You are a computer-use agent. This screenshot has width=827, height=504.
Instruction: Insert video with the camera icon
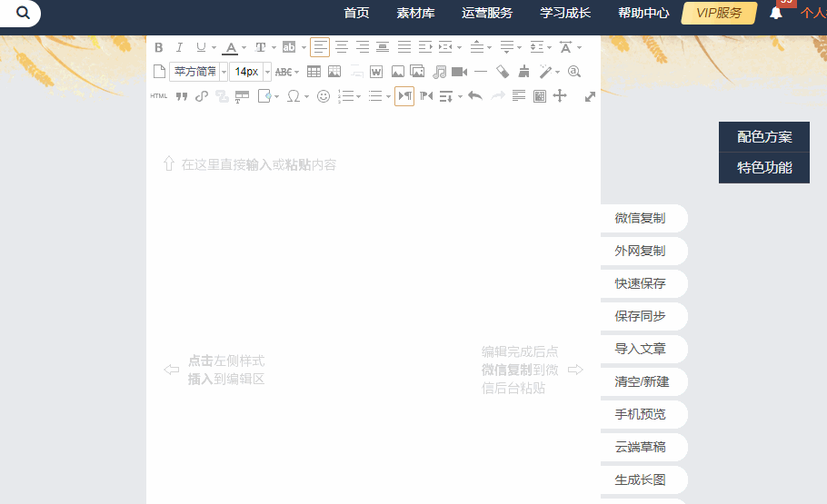point(459,72)
